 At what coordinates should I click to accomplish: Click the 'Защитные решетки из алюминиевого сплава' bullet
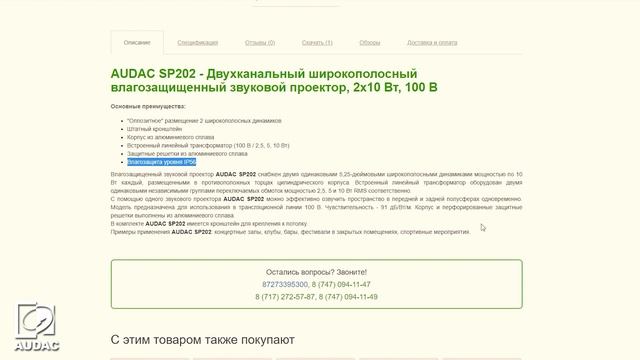pos(187,153)
